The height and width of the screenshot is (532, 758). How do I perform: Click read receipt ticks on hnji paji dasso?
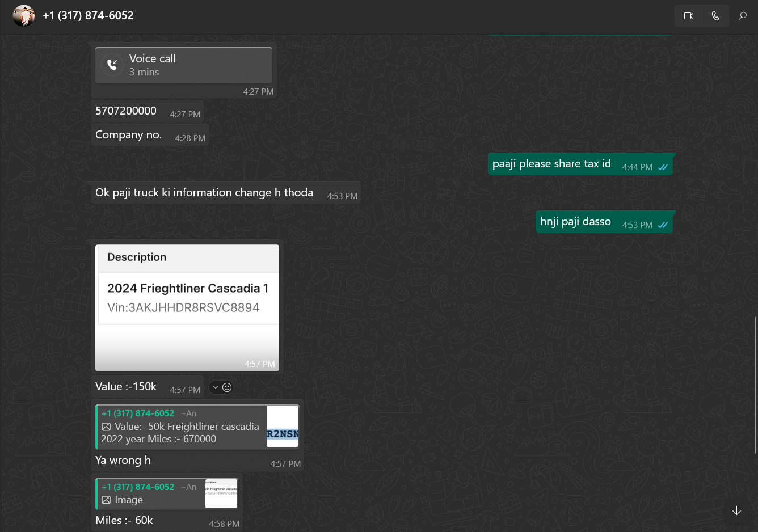point(663,225)
